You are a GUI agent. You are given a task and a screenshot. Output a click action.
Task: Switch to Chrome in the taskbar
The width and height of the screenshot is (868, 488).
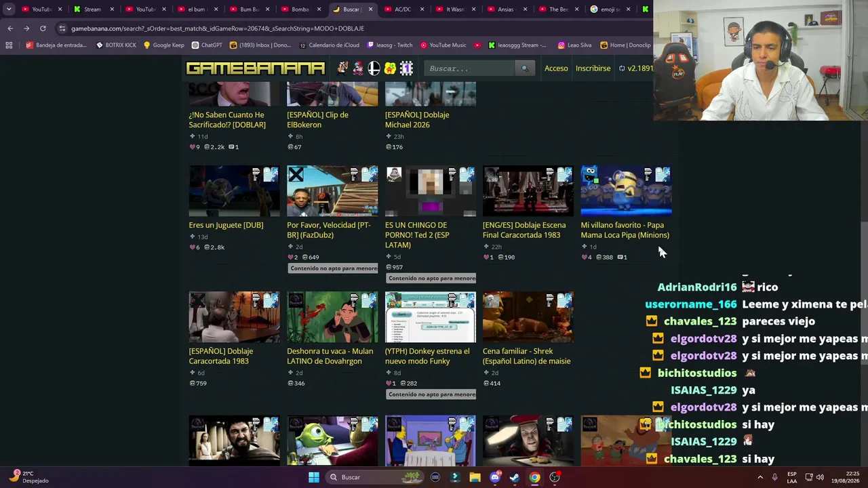point(535,477)
